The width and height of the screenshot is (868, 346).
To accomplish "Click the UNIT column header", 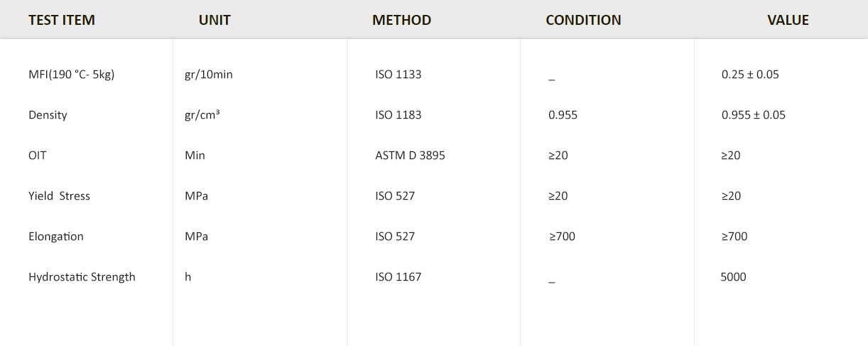I will pyautogui.click(x=215, y=20).
